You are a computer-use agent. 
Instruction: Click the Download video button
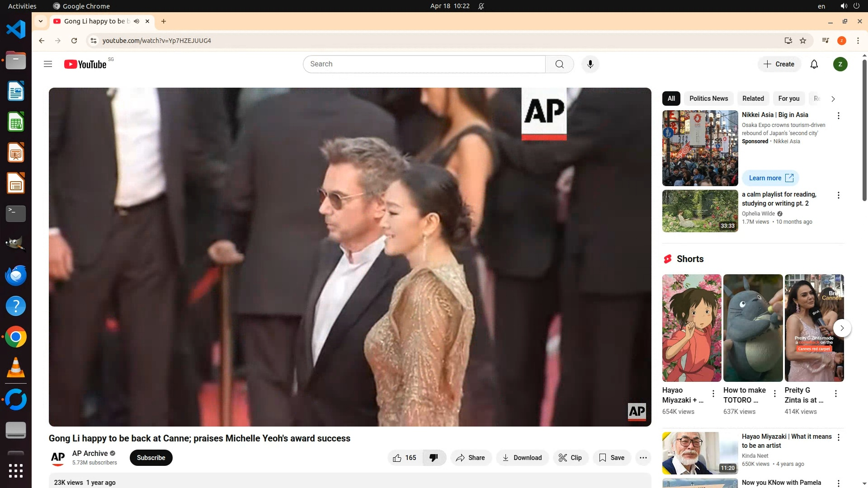point(522,458)
